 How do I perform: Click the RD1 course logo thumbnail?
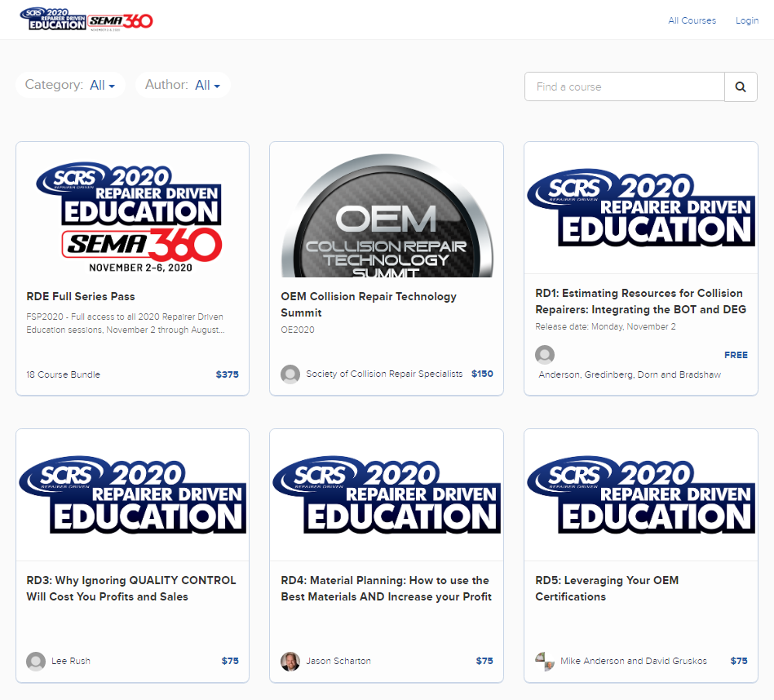point(641,208)
